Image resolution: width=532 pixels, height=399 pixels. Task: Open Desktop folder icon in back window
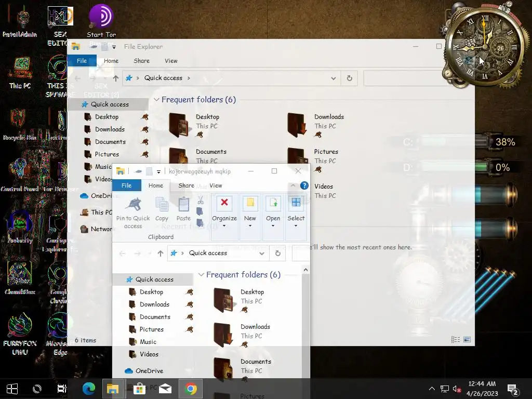(179, 125)
